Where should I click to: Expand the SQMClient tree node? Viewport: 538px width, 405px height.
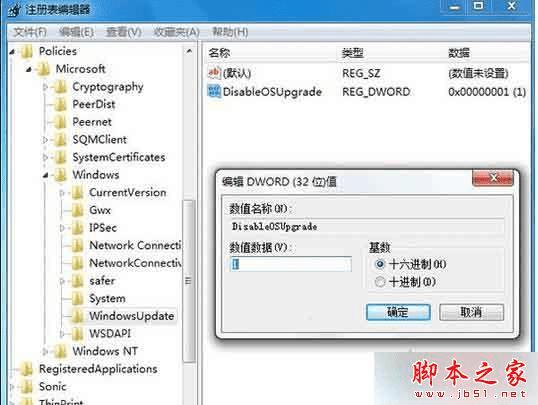point(45,140)
